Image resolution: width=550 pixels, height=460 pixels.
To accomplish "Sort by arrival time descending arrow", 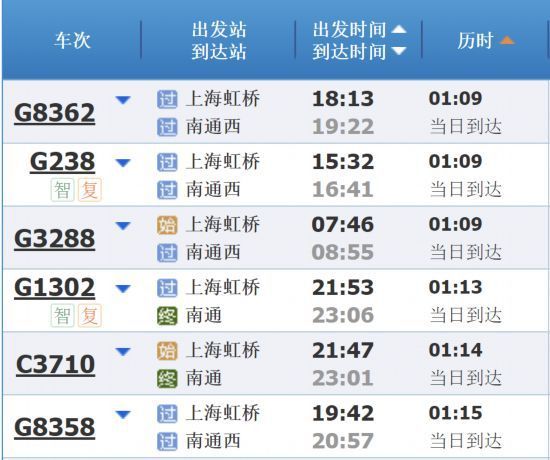I will coord(399,51).
